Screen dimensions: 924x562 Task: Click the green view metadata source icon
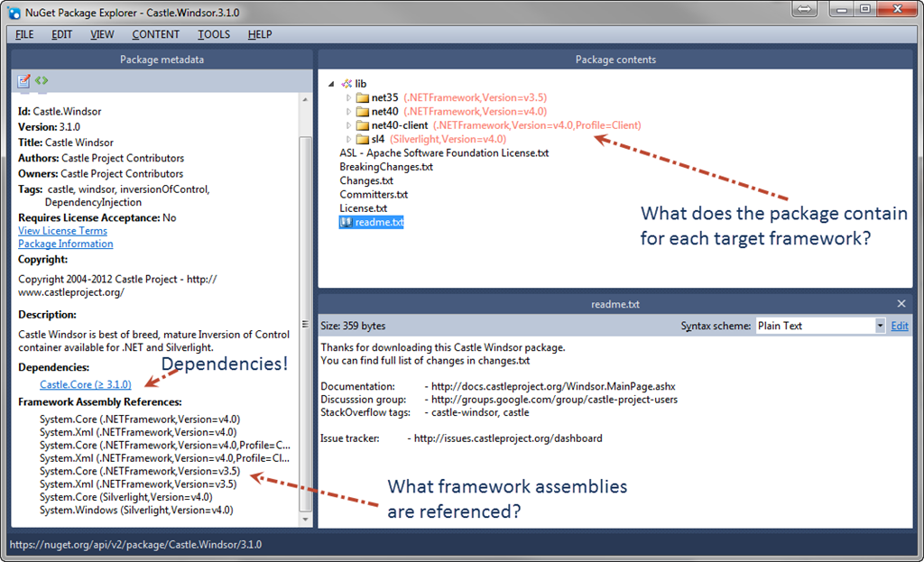pos(42,81)
